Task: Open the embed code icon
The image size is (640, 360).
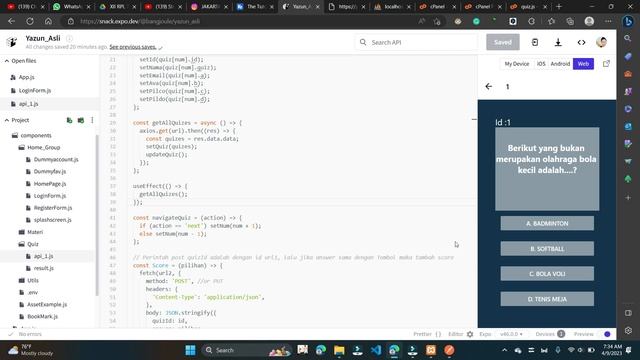Action: [x=581, y=42]
